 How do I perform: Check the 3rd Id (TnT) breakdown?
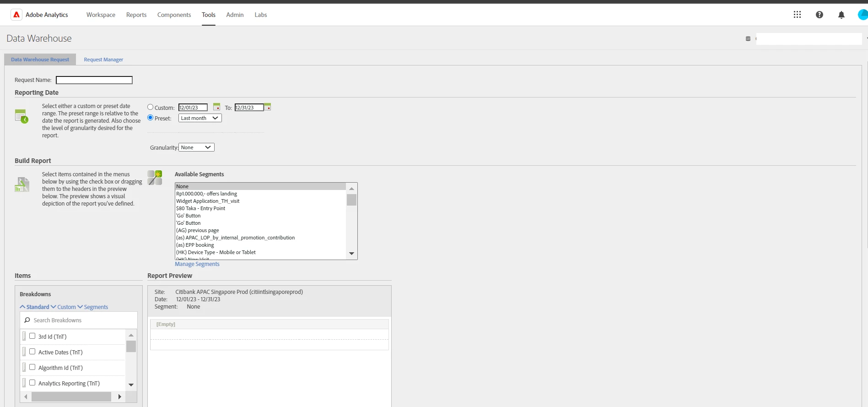(x=32, y=336)
